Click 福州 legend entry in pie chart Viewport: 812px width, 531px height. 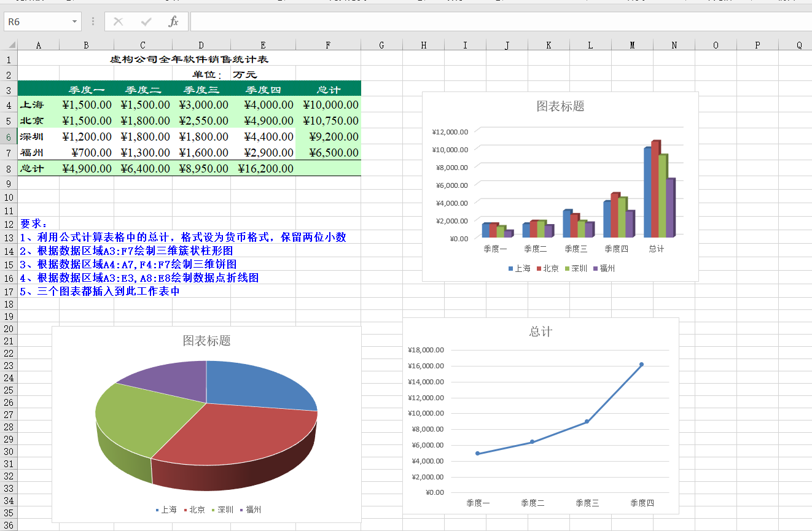click(x=250, y=510)
